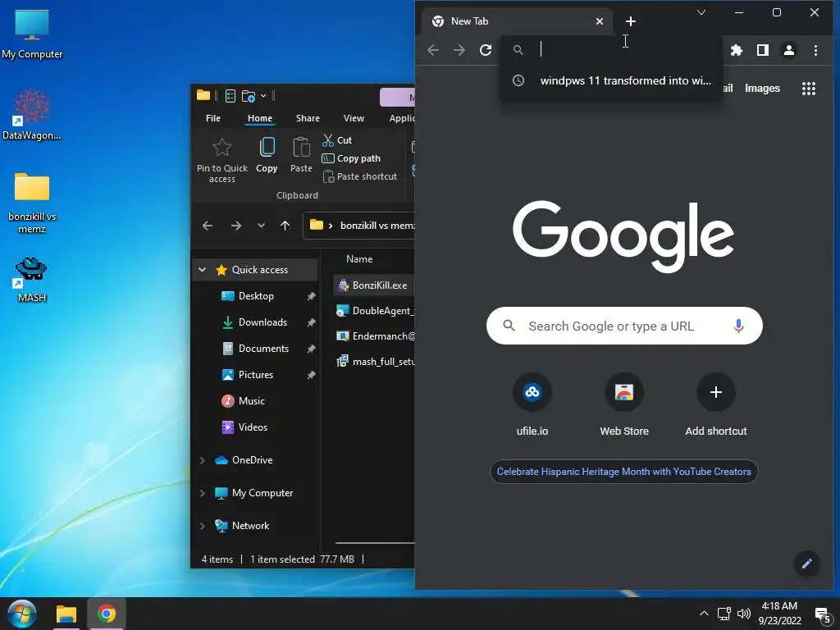Image resolution: width=840 pixels, height=630 pixels.
Task: Click Paste shortcut in Clipboard group
Action: [x=359, y=176]
